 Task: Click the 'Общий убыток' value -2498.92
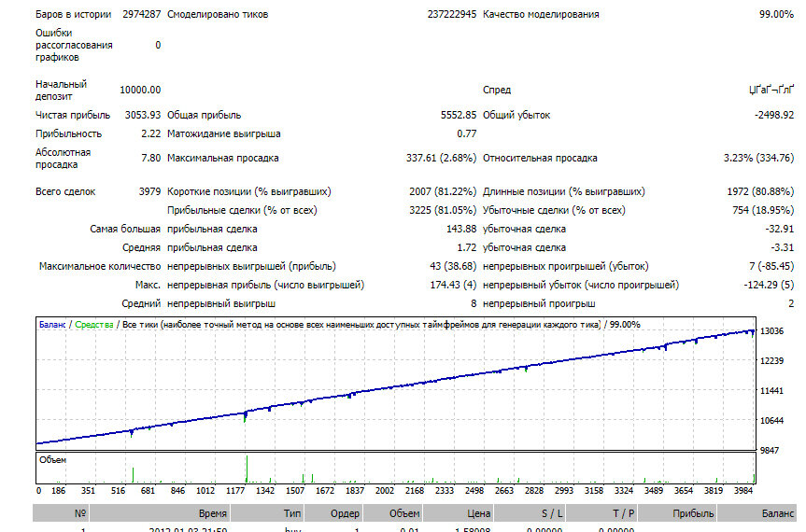point(774,115)
